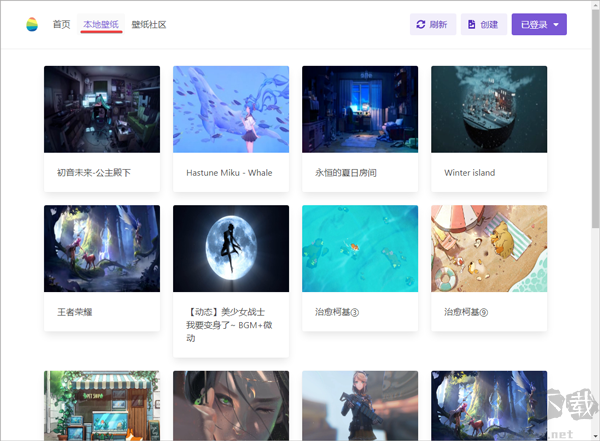This screenshot has width=600, height=441.
Task: Pick the 治愈柯基⑨ beach wallpaper
Action: click(489, 248)
